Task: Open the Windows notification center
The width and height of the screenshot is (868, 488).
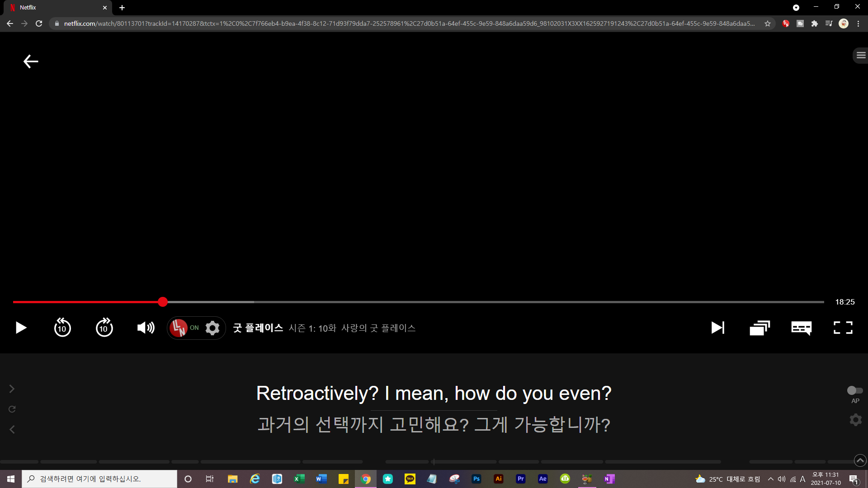Action: tap(854, 479)
